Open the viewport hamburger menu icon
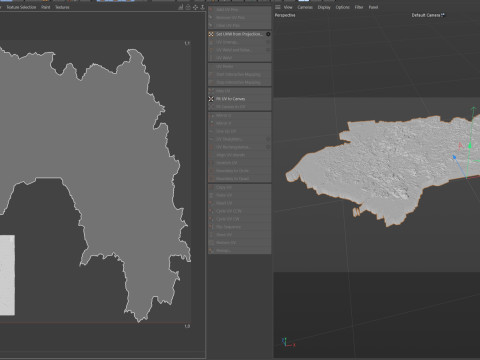Viewport: 480px width, 360px height. pos(278,7)
